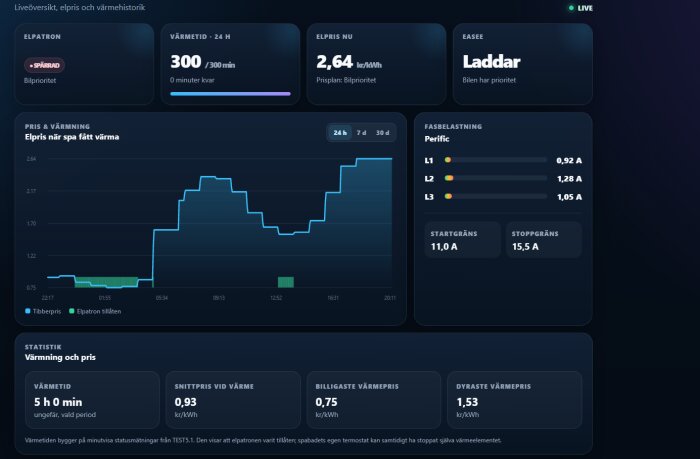Click the 300 Värmetid minutes value
The height and width of the screenshot is (459, 700).
186,62
